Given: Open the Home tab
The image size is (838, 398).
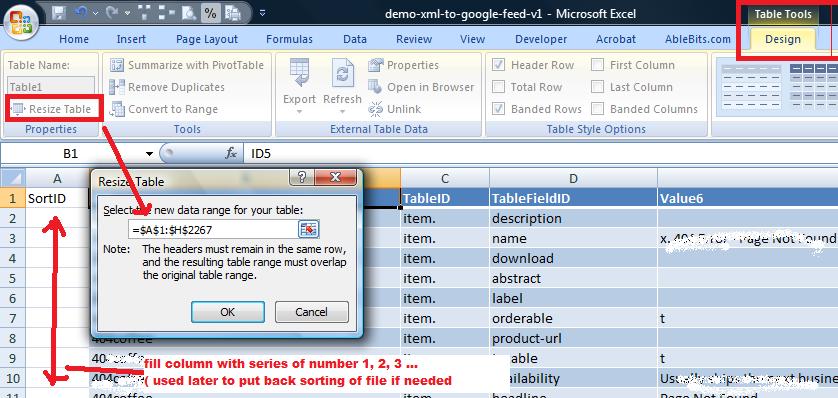Looking at the screenshot, I should tap(74, 39).
